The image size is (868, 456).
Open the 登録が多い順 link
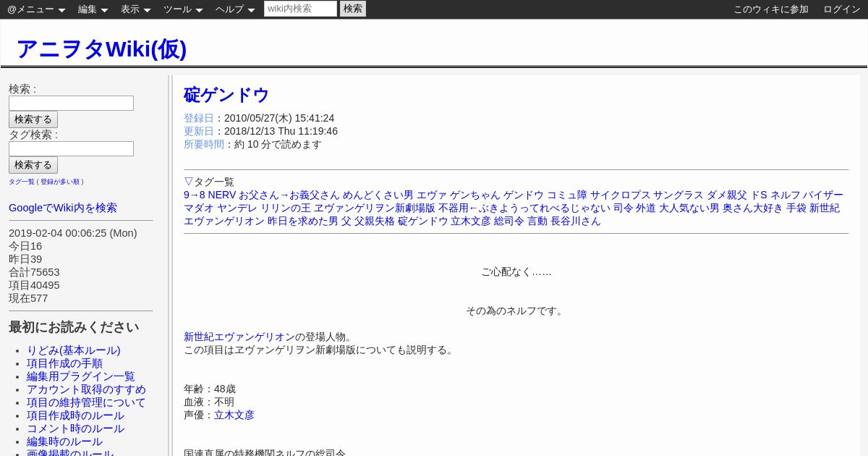[x=60, y=182]
